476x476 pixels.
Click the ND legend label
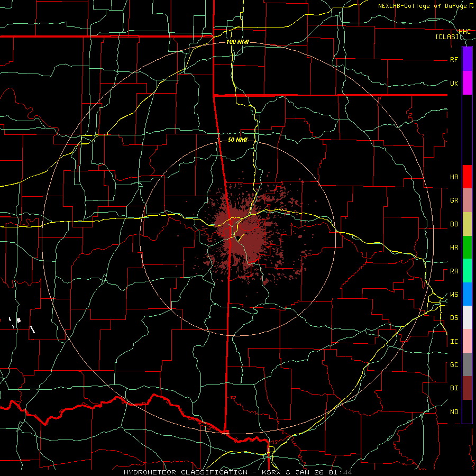[x=454, y=412]
